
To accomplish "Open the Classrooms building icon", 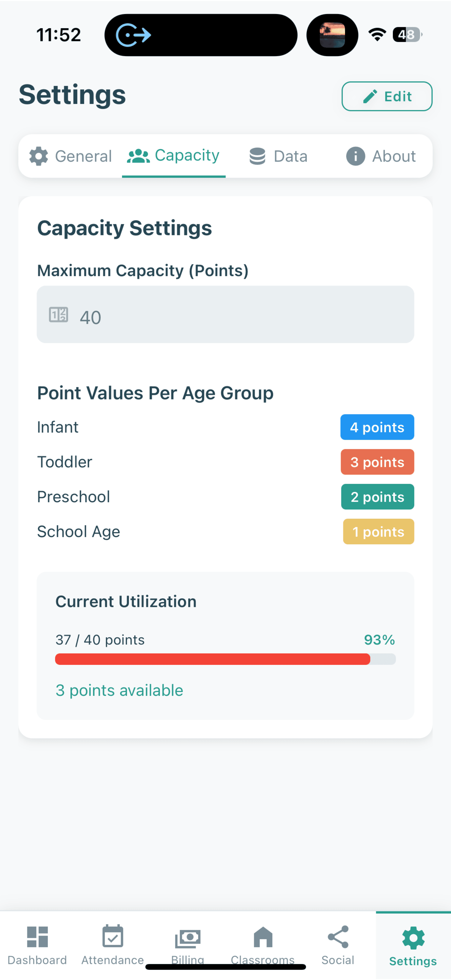I will coord(263,937).
